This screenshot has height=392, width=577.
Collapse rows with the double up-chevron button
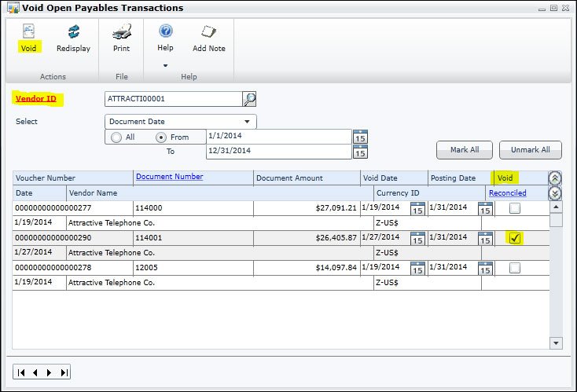[x=555, y=178]
